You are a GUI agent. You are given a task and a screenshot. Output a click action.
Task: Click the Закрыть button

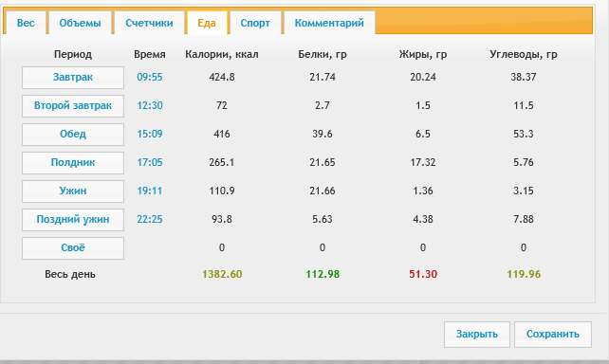[477, 334]
